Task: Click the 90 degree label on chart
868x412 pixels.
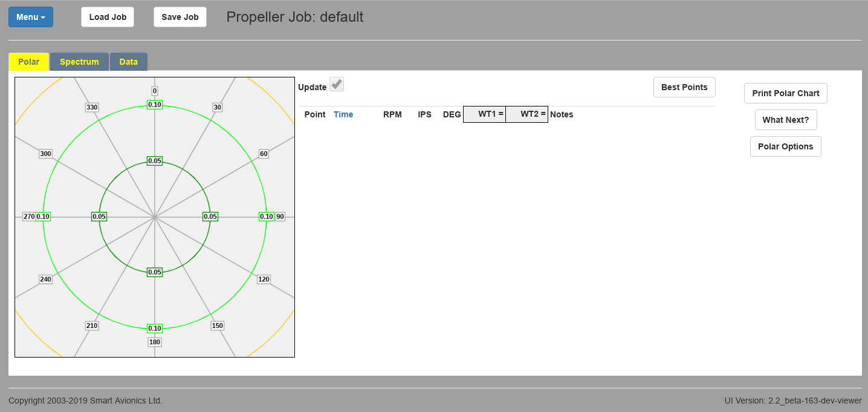Action: tap(280, 217)
